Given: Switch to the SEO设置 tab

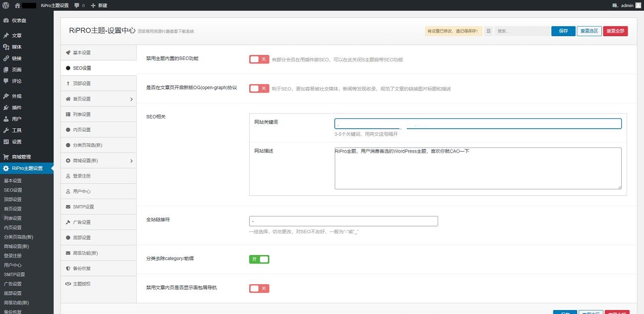Looking at the screenshot, I should [x=98, y=68].
